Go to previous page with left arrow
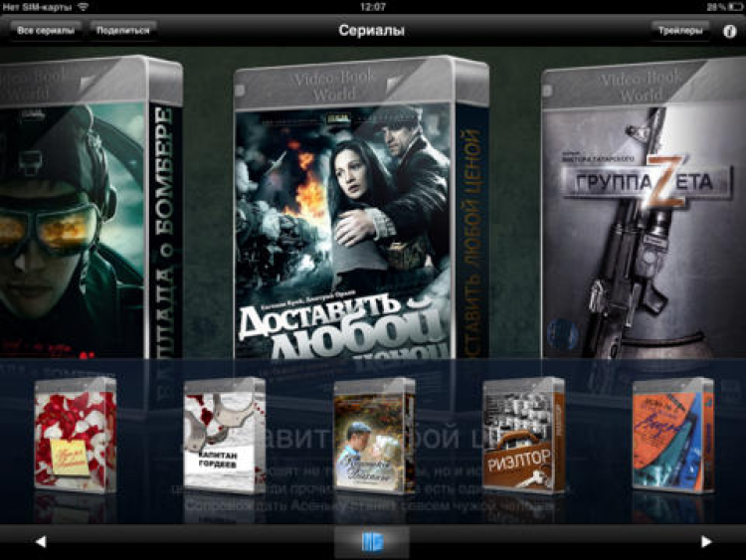This screenshot has width=746, height=560. [41, 541]
